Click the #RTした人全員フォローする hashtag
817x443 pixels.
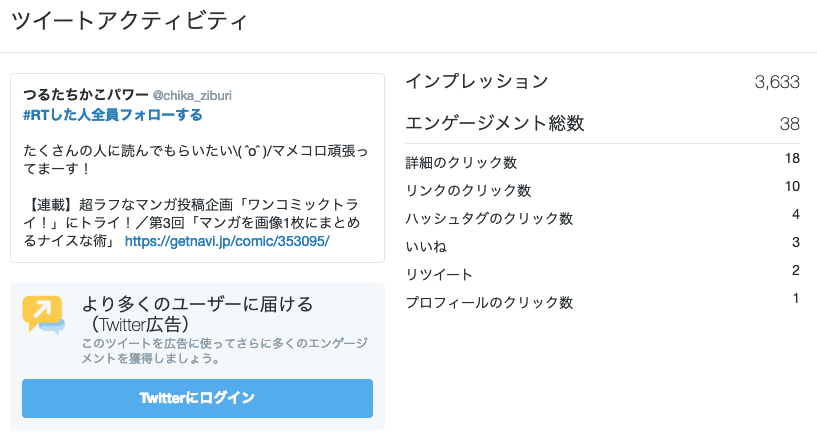click(x=113, y=115)
